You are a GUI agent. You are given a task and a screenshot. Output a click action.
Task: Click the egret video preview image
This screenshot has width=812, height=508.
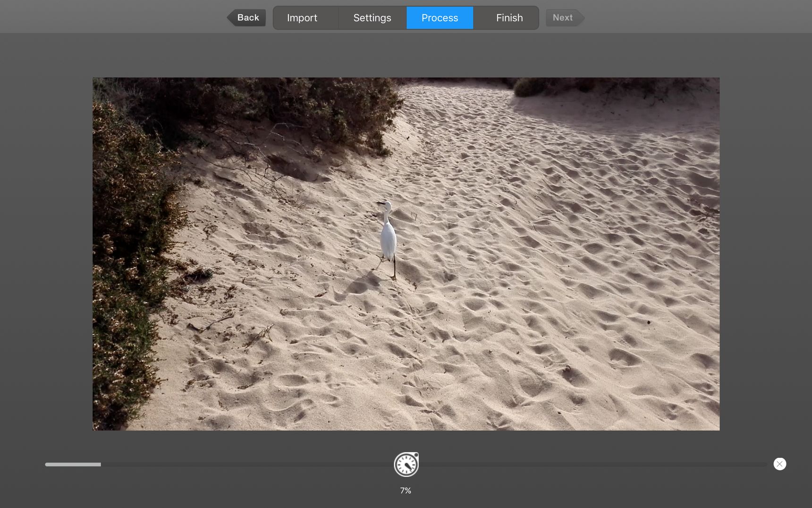(x=406, y=254)
